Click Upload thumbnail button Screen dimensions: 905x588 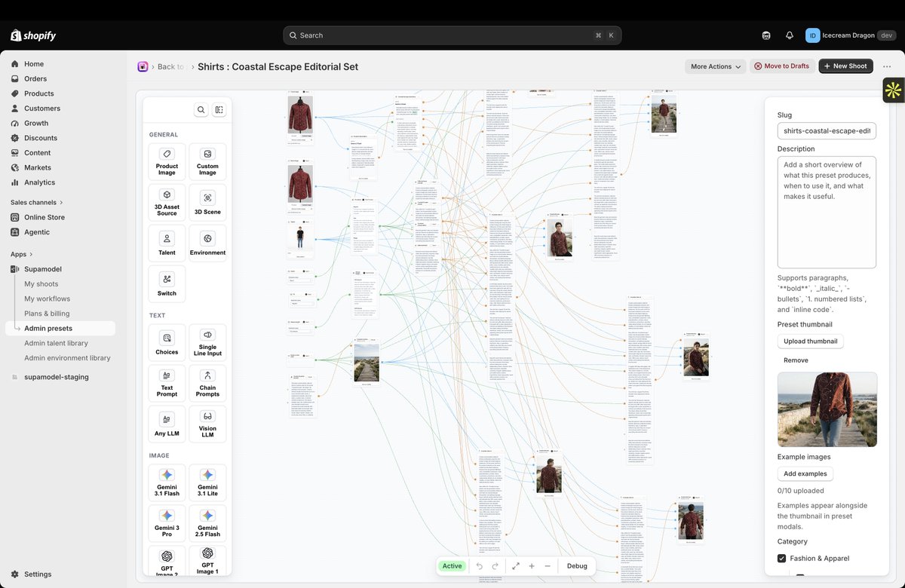pyautogui.click(x=811, y=341)
